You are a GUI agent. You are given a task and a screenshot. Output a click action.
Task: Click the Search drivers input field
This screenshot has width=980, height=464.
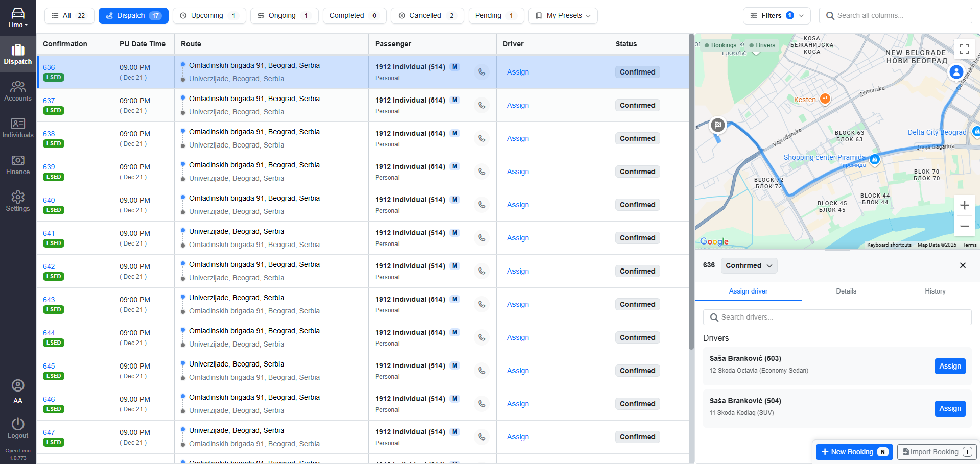coord(837,317)
